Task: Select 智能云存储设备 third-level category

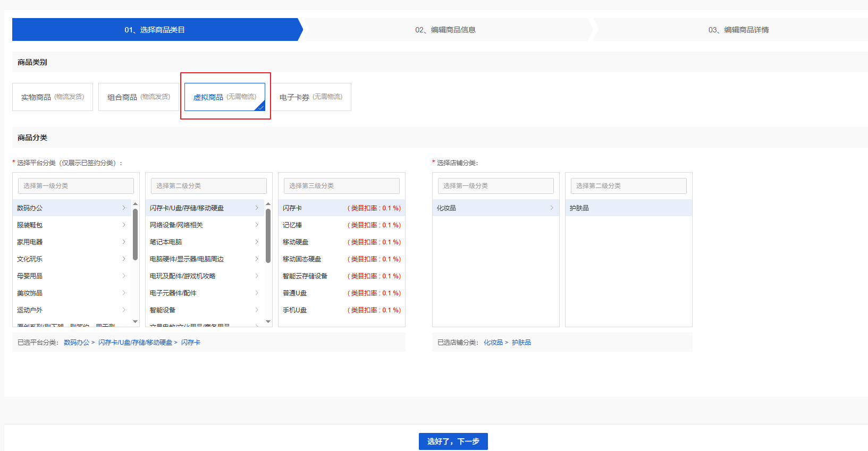Action: 342,276
